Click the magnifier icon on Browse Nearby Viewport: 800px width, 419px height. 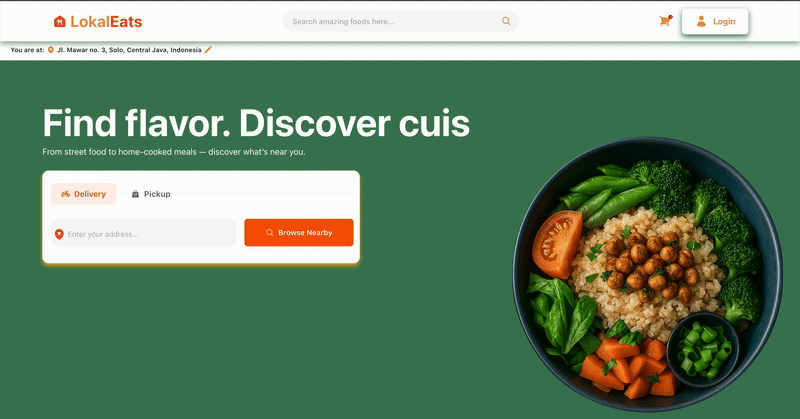[x=269, y=232]
